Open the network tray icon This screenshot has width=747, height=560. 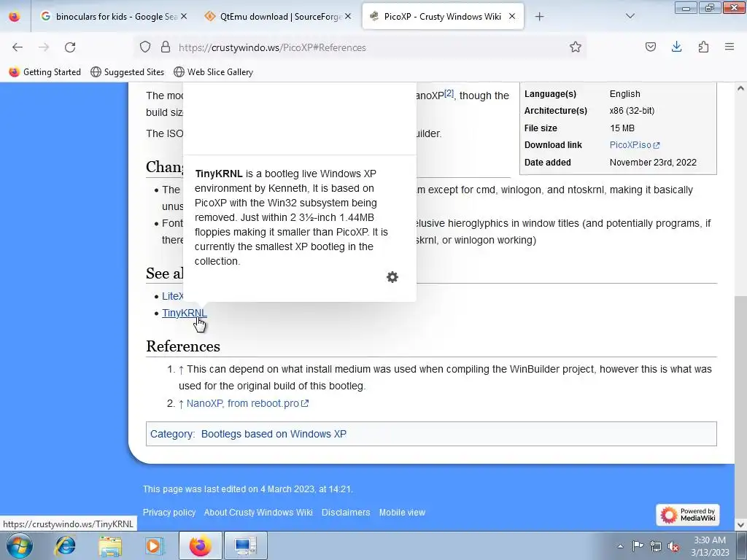[x=656, y=546]
